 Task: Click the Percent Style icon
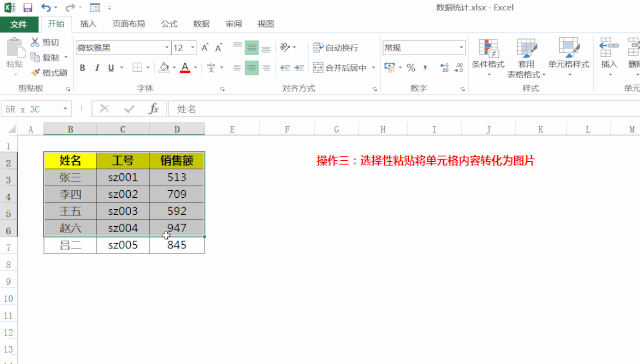[x=411, y=68]
